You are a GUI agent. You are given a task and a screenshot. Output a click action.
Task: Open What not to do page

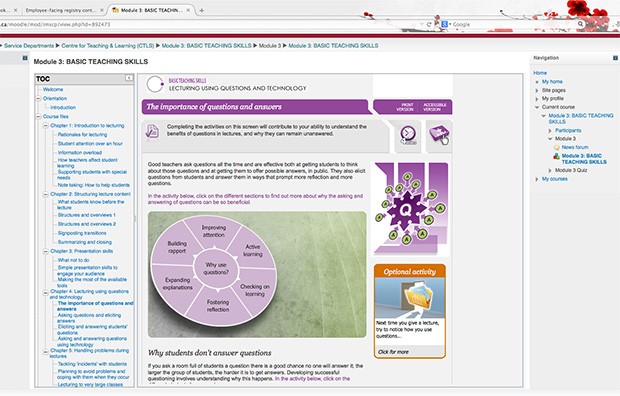point(73,260)
